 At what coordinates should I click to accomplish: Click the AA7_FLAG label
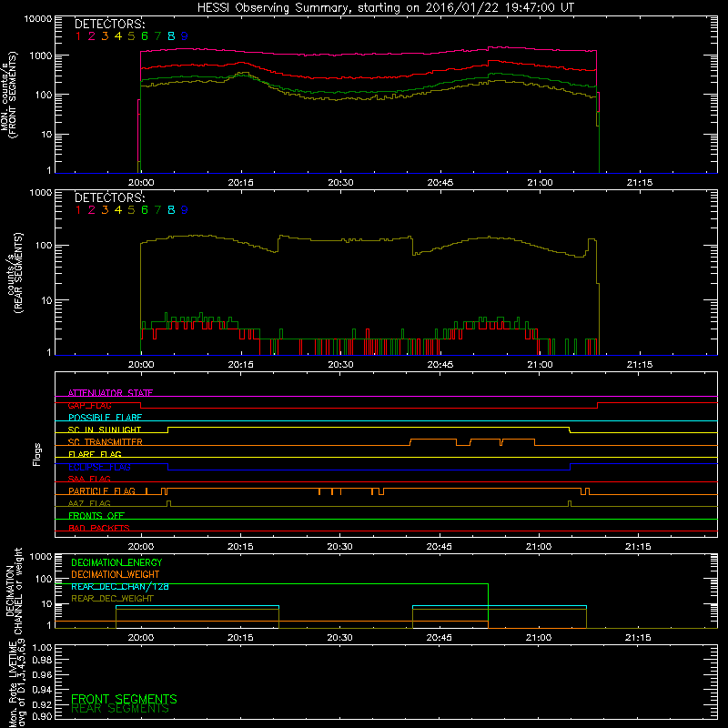click(89, 503)
